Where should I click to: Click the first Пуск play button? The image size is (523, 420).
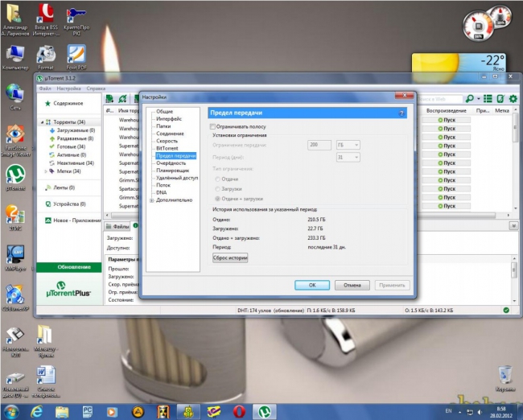pos(447,120)
